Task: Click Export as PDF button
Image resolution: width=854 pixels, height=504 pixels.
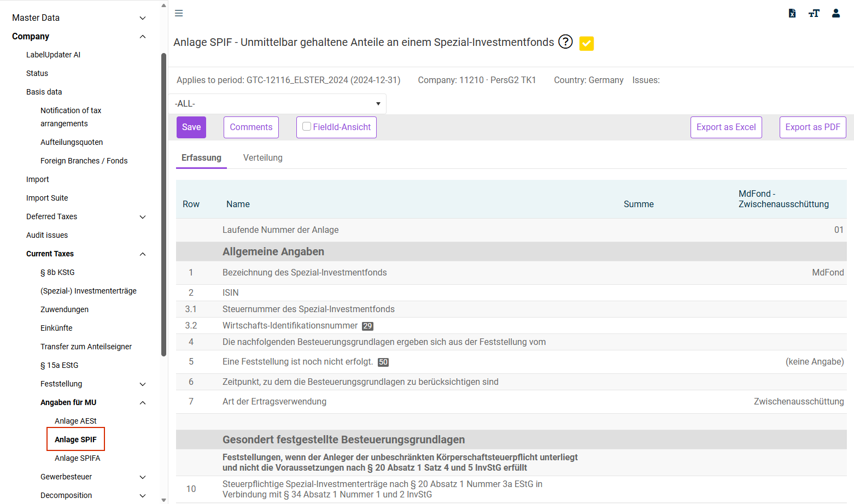Action: [x=813, y=127]
